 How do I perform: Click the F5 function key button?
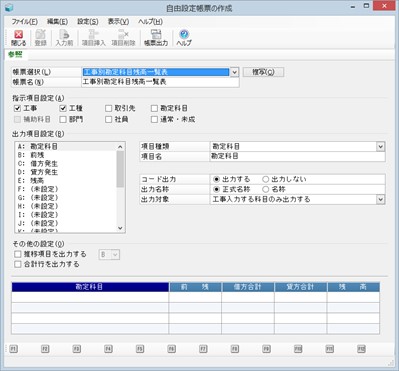[140, 349]
